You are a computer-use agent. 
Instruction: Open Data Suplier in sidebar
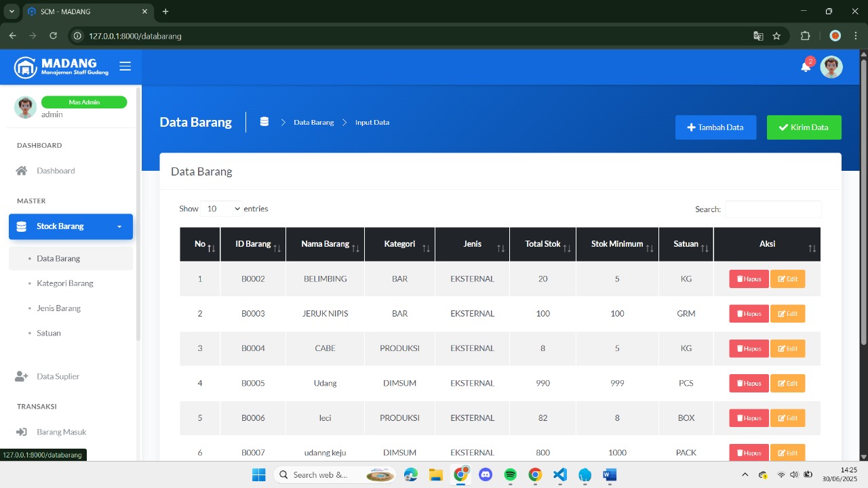[58, 376]
